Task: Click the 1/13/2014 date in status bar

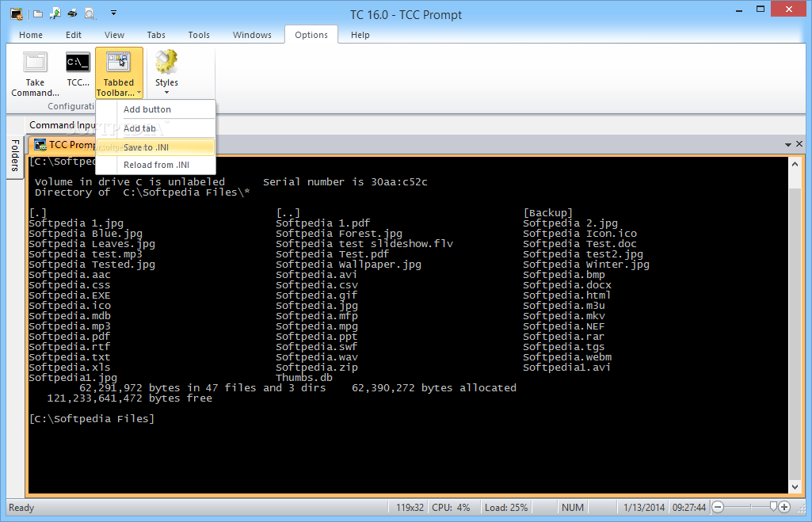Action: click(644, 508)
